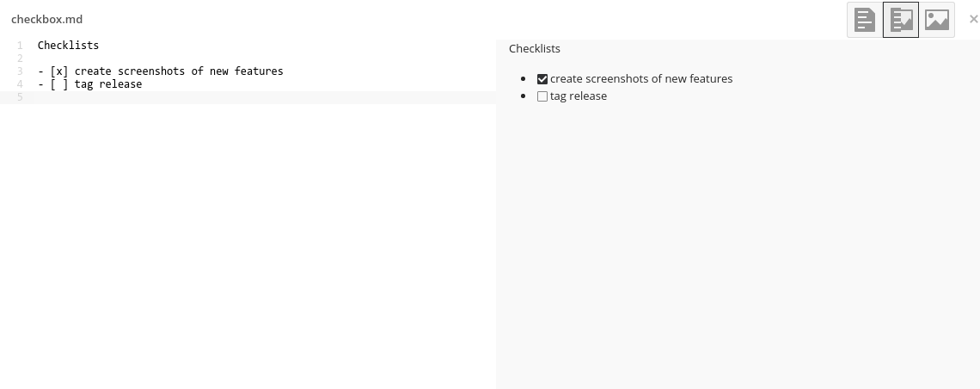
Task: Click create screenshots of new features preview label
Action: pos(641,79)
